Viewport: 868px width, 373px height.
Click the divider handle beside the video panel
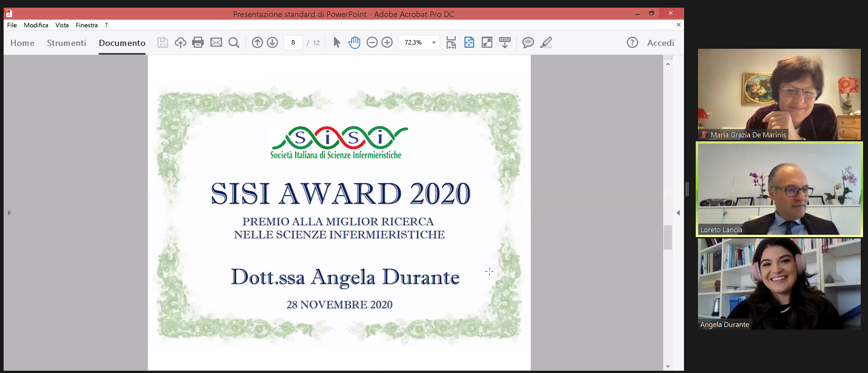[687, 189]
